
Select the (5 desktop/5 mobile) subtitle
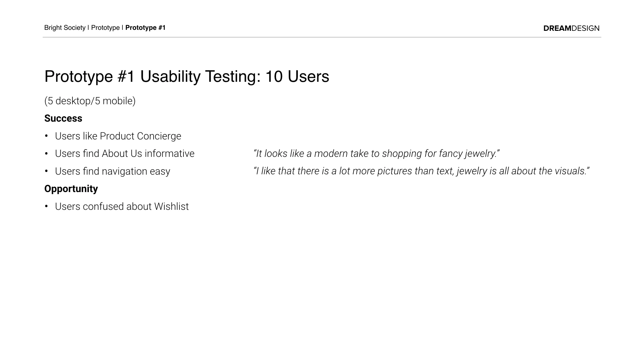[x=90, y=101]
